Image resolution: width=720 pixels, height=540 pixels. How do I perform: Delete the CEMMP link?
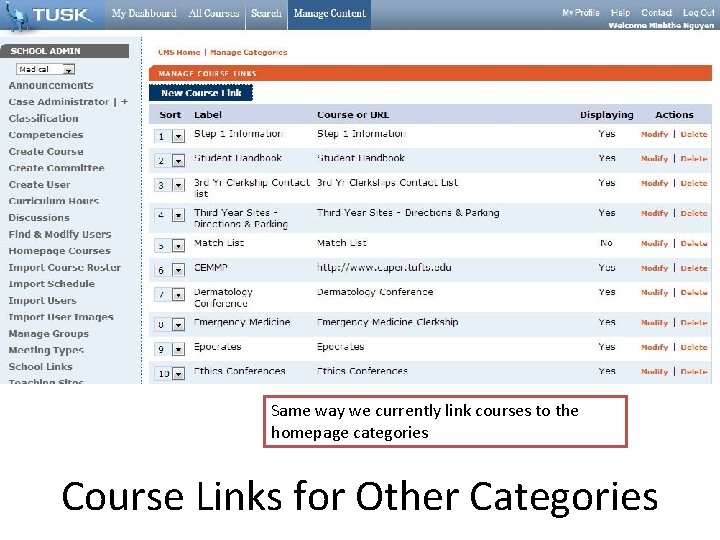click(x=694, y=268)
